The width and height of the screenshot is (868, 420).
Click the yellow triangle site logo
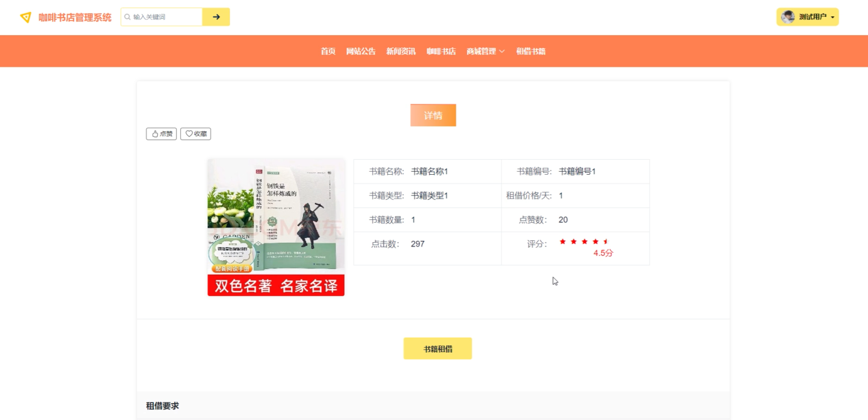point(26,18)
